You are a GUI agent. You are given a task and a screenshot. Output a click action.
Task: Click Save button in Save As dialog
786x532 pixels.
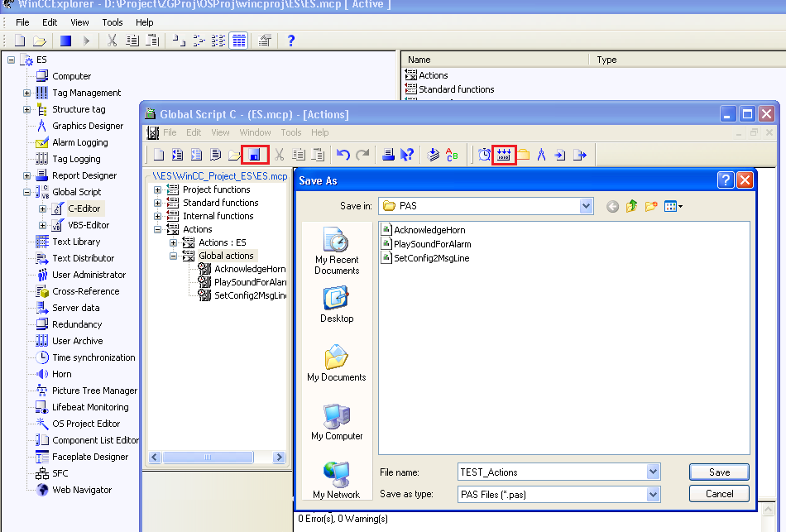click(719, 472)
